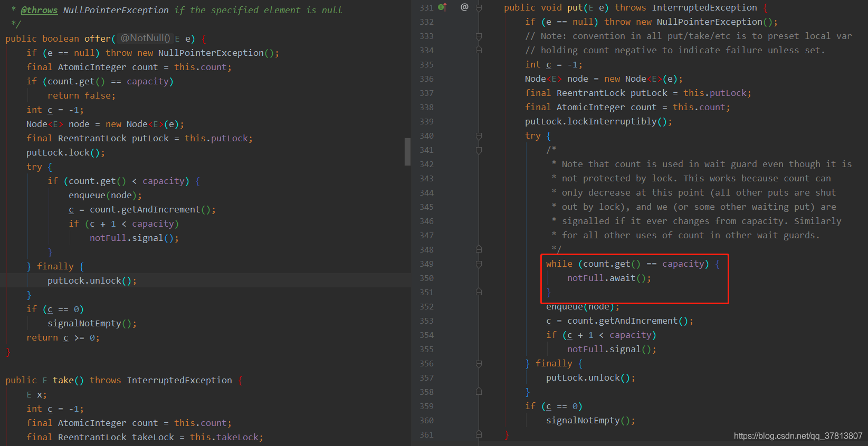Click 'notFull.signal();' on line 355
This screenshot has height=446, width=868.
612,349
